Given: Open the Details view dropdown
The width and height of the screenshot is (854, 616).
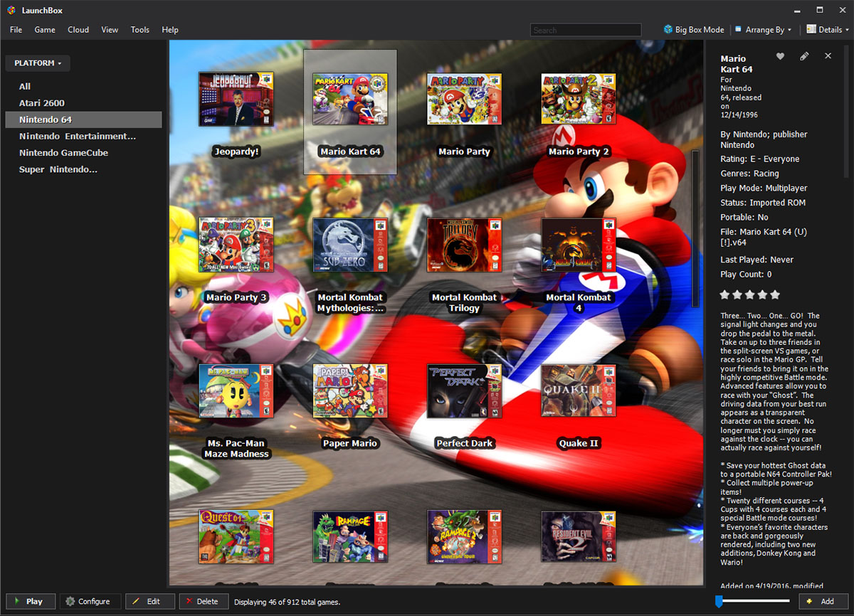Looking at the screenshot, I should tap(828, 30).
